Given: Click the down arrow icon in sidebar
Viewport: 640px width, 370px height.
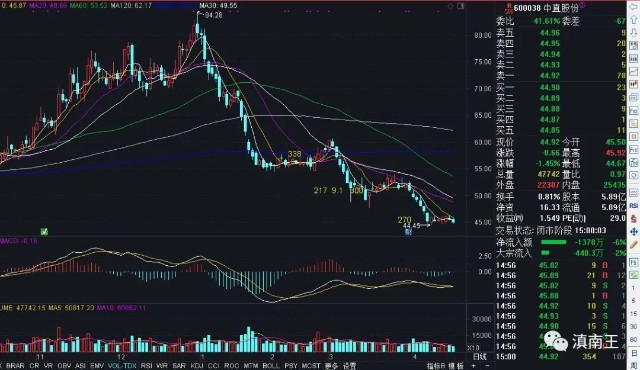Looking at the screenshot, I should point(633,33).
